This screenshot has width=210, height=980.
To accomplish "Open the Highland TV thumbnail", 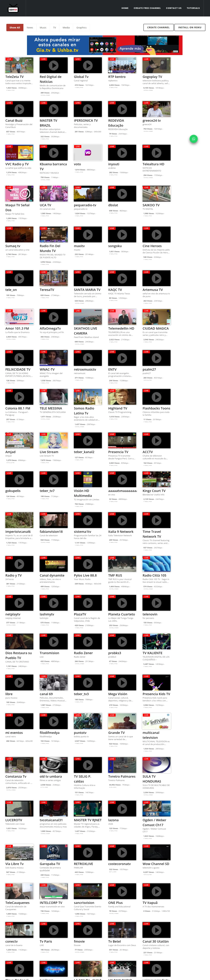I will [122, 397].
